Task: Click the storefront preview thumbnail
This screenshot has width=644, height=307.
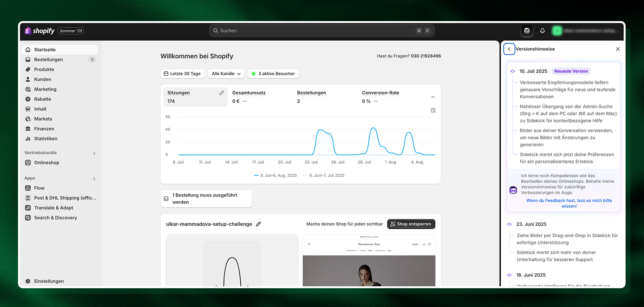Action: (x=369, y=261)
